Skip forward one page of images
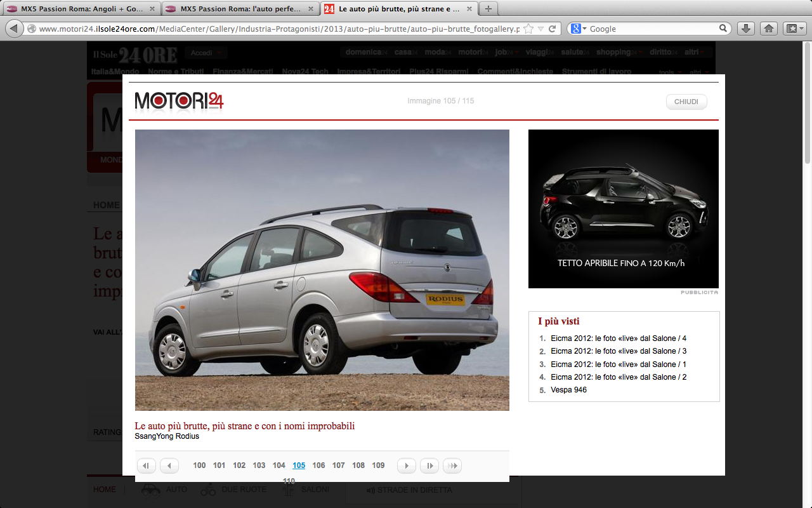This screenshot has width=812, height=508. [429, 465]
